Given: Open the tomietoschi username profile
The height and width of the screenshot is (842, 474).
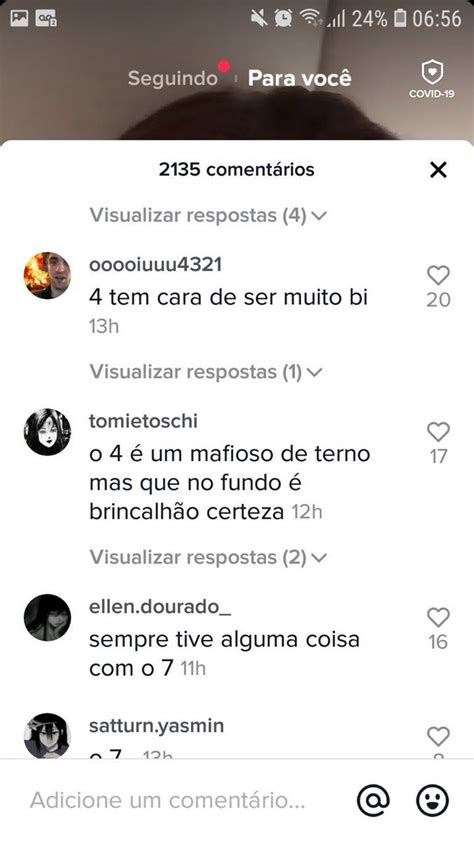Looking at the screenshot, I should (x=143, y=421).
